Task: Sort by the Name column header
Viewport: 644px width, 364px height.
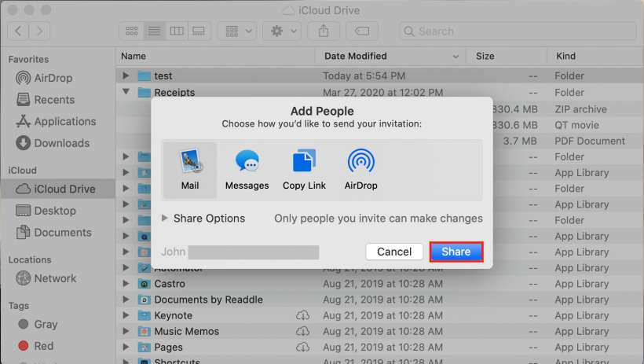Action: click(x=215, y=56)
